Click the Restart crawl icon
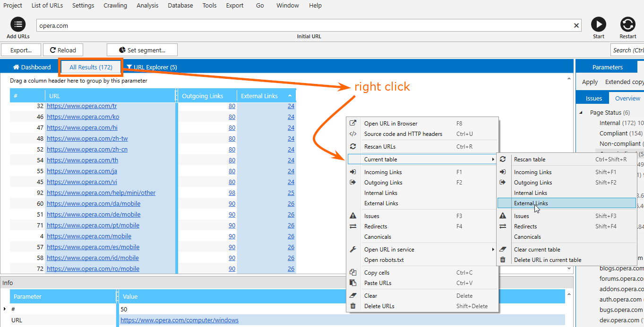644x327 pixels. coord(627,25)
